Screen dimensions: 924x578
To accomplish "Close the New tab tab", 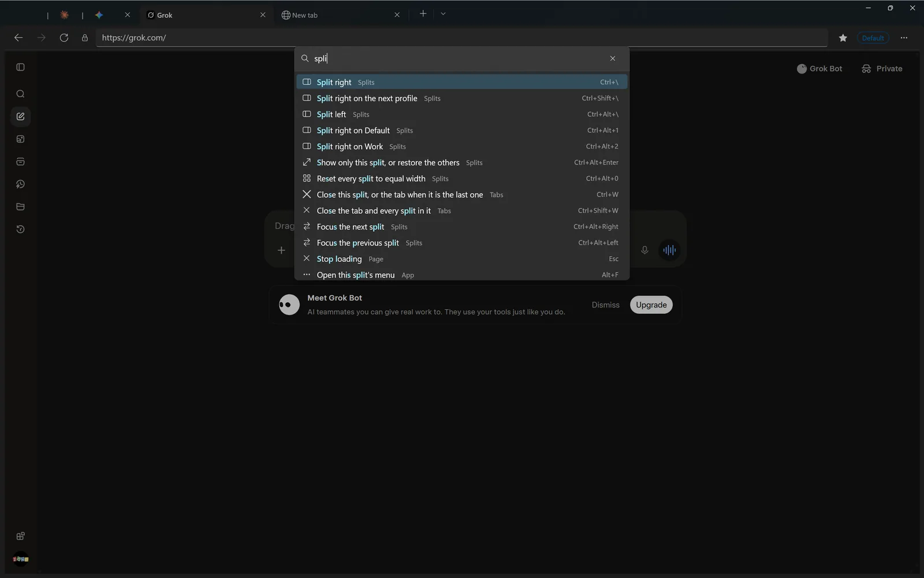I will (x=397, y=15).
